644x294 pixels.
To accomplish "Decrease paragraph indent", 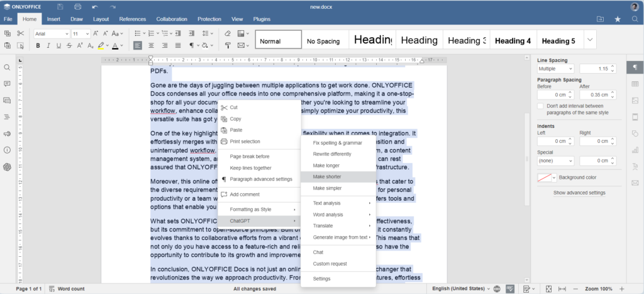I will click(178, 34).
